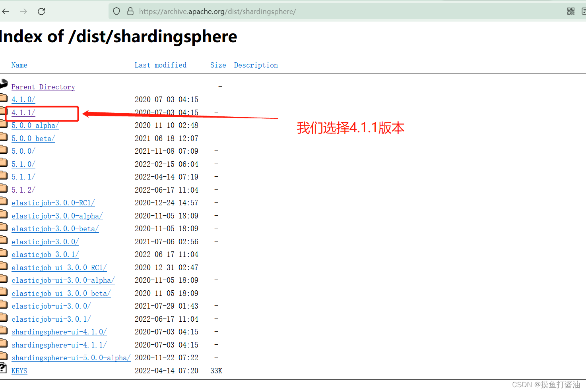The height and width of the screenshot is (392, 586).
Task: Sort listing by the Size column header
Action: tap(218, 65)
